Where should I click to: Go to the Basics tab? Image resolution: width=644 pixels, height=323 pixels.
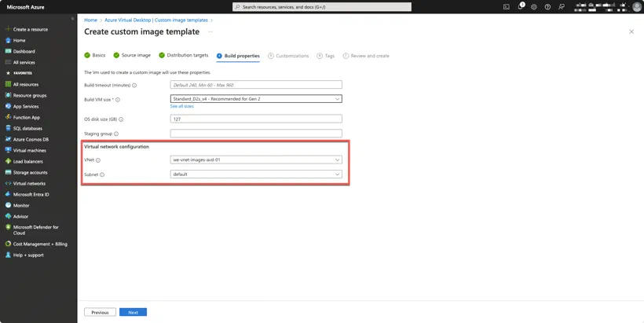pyautogui.click(x=95, y=55)
